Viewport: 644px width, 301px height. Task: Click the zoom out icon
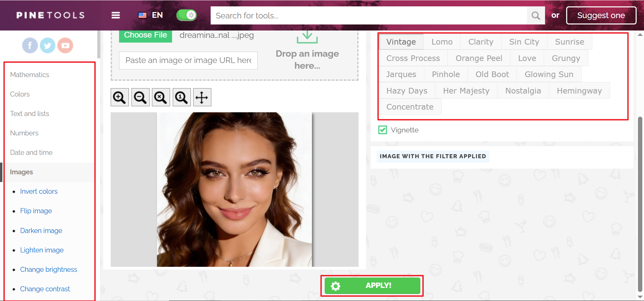[141, 98]
